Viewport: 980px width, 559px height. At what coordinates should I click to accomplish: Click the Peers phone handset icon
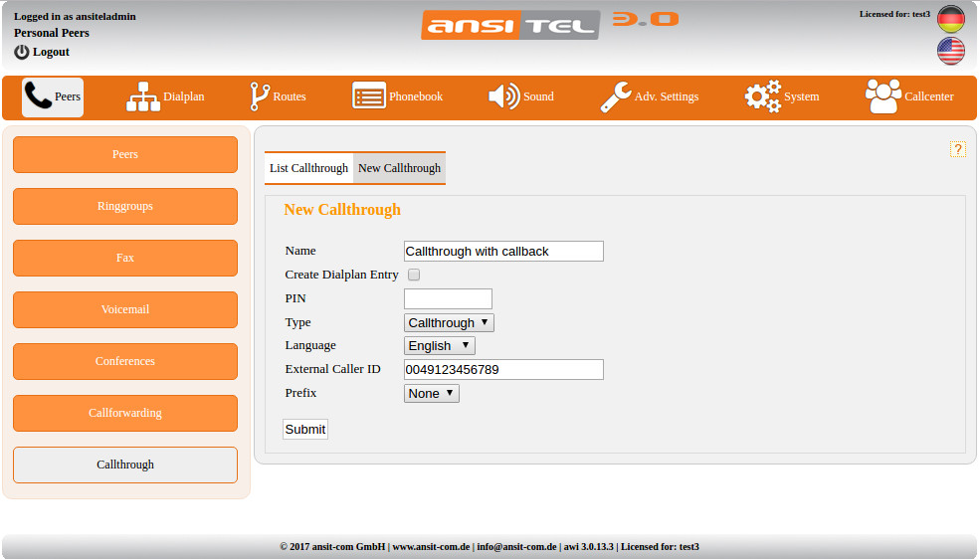pyautogui.click(x=38, y=96)
